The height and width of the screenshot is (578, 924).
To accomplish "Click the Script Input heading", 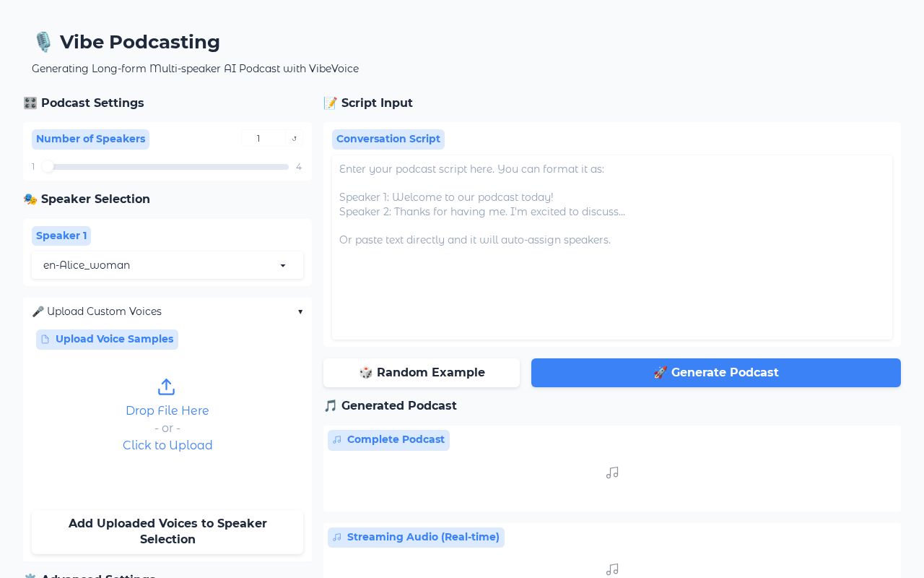I will [x=368, y=103].
